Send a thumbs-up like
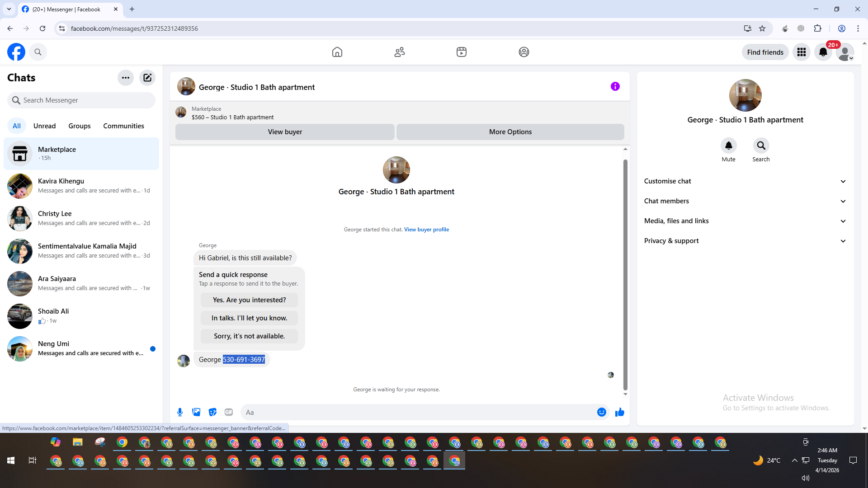 [619, 412]
